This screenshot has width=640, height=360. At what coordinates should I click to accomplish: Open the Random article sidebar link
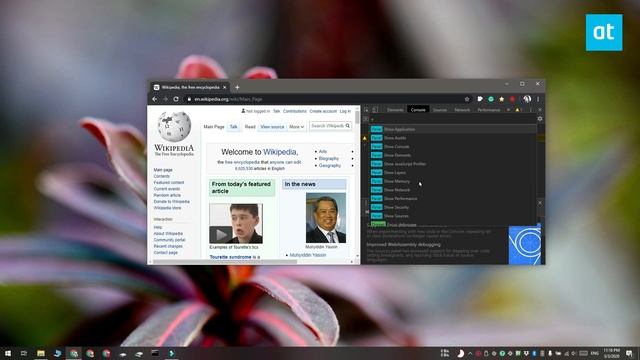(x=167, y=195)
